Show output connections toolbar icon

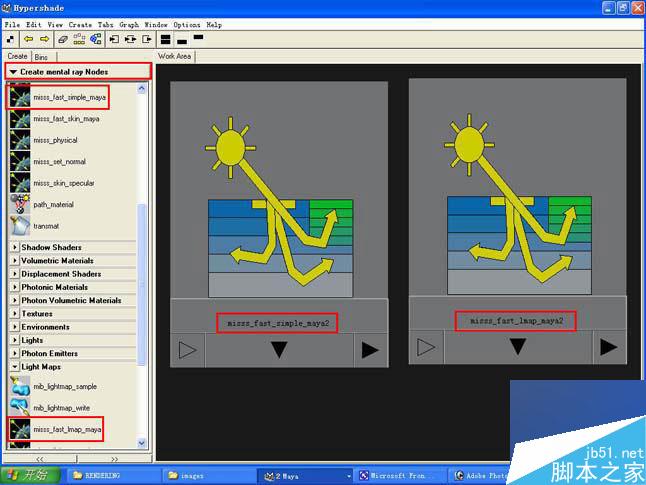(x=147, y=39)
